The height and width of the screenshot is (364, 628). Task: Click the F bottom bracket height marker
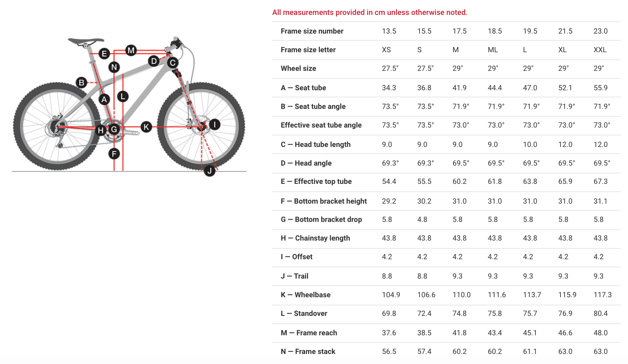114,154
